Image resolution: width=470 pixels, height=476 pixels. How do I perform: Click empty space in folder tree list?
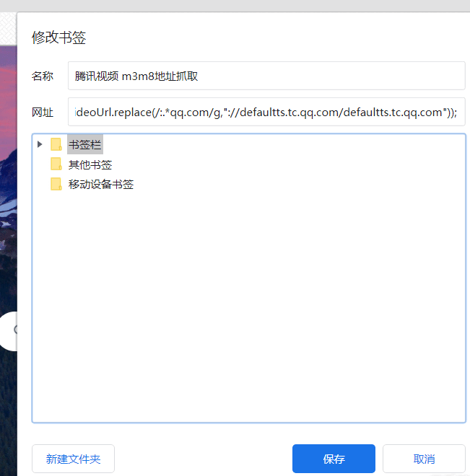[x=248, y=303]
